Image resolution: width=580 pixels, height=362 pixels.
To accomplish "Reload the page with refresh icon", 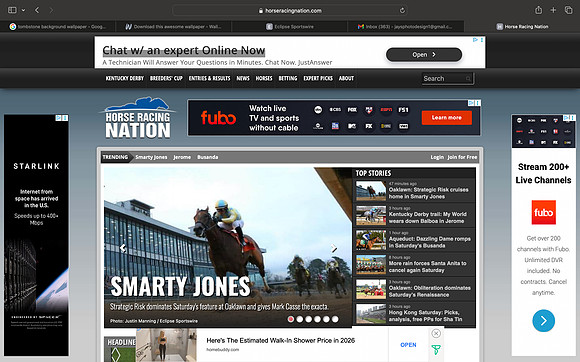I will (x=402, y=10).
